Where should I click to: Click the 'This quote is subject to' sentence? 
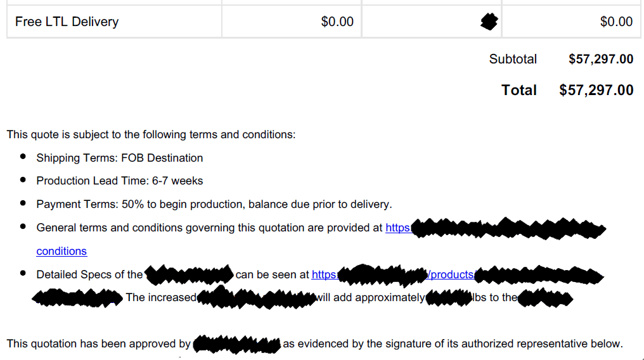[151, 134]
